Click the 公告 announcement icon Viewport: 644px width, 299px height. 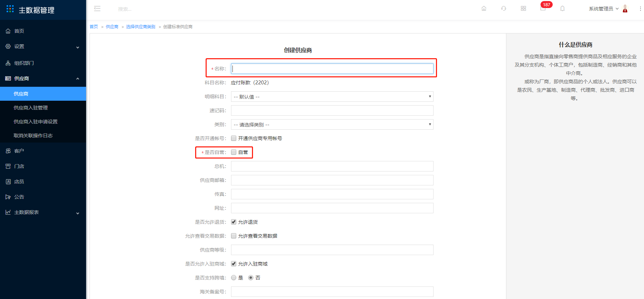[8, 197]
